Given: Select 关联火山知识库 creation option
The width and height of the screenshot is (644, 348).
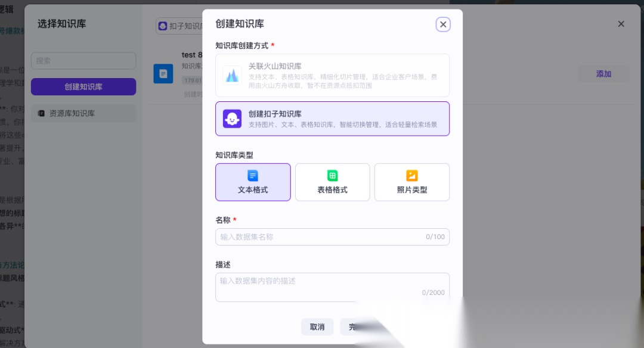Looking at the screenshot, I should click(x=332, y=76).
